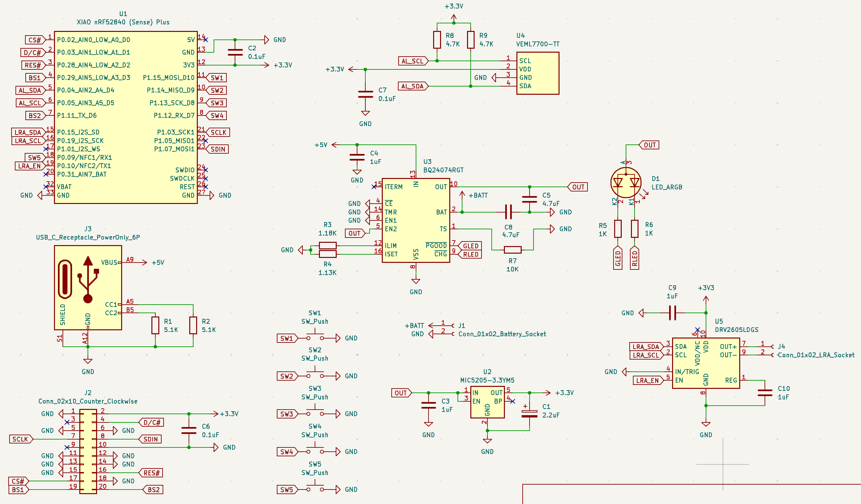Click the RES# label at U1 pin 3
The width and height of the screenshot is (861, 504).
point(33,65)
